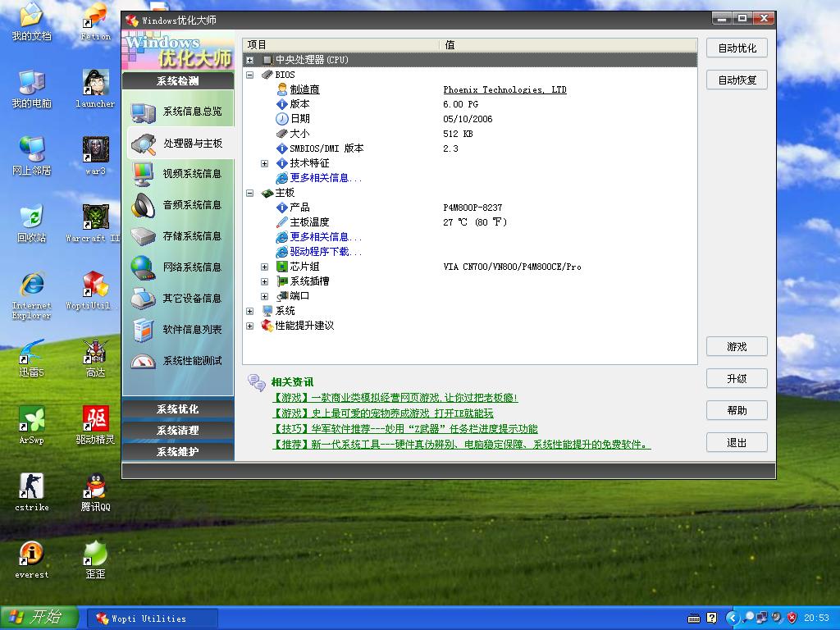Open everest desktop shortcut

(32, 559)
